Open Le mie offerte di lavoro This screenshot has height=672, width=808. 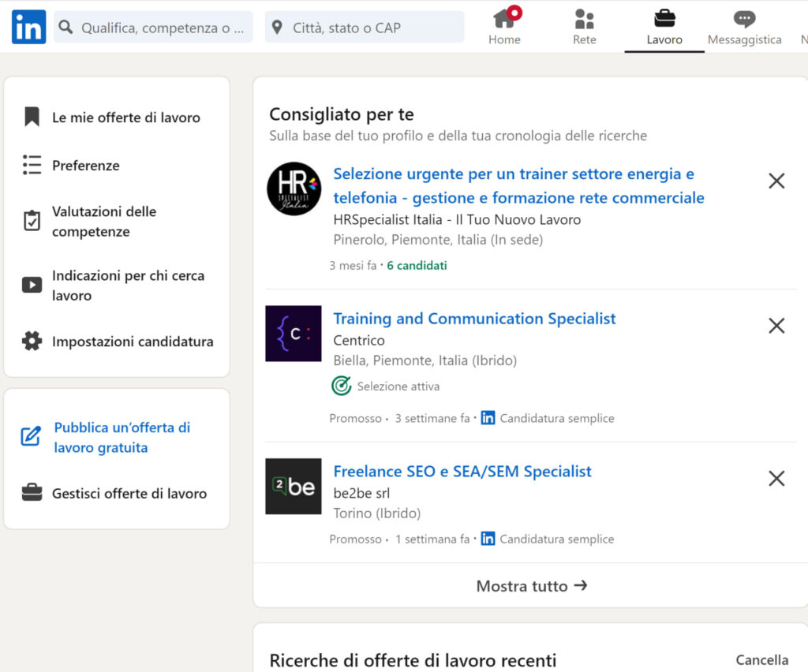pyautogui.click(x=125, y=118)
